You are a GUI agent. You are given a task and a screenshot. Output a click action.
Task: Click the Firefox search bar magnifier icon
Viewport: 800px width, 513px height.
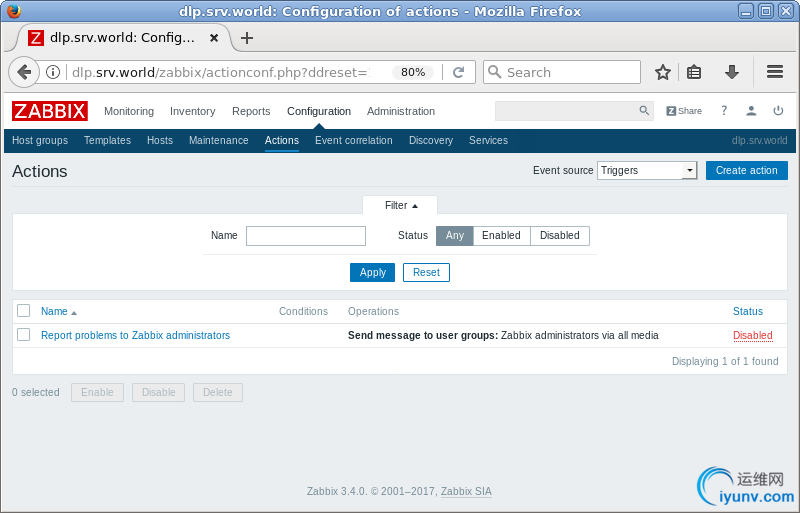coord(494,72)
